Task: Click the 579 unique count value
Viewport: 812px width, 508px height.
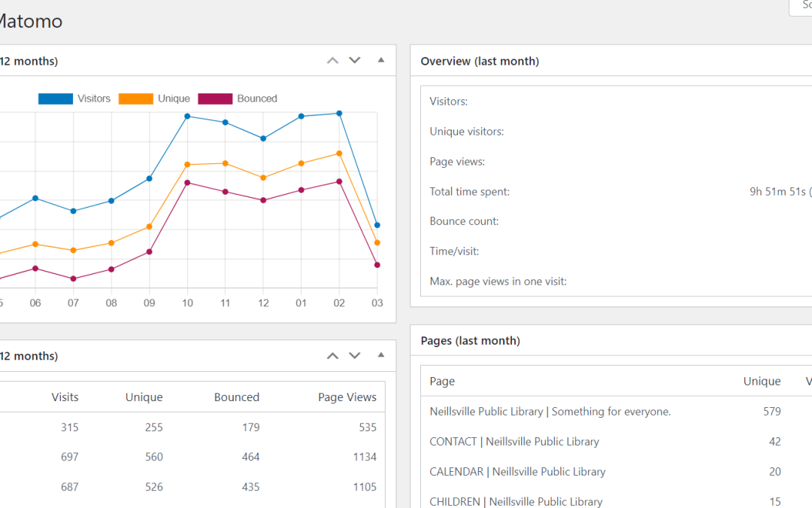Action: [x=771, y=411]
